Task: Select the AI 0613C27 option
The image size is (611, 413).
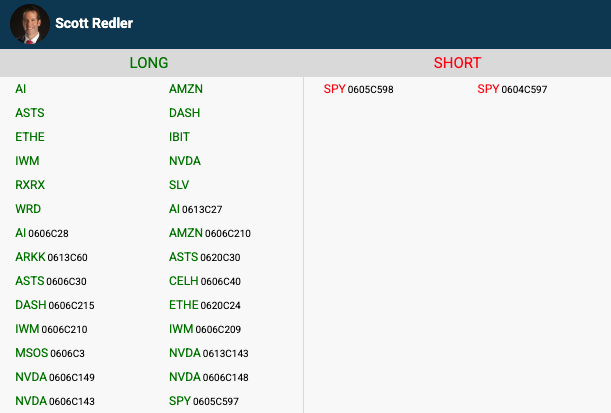Action: pyautogui.click(x=196, y=209)
